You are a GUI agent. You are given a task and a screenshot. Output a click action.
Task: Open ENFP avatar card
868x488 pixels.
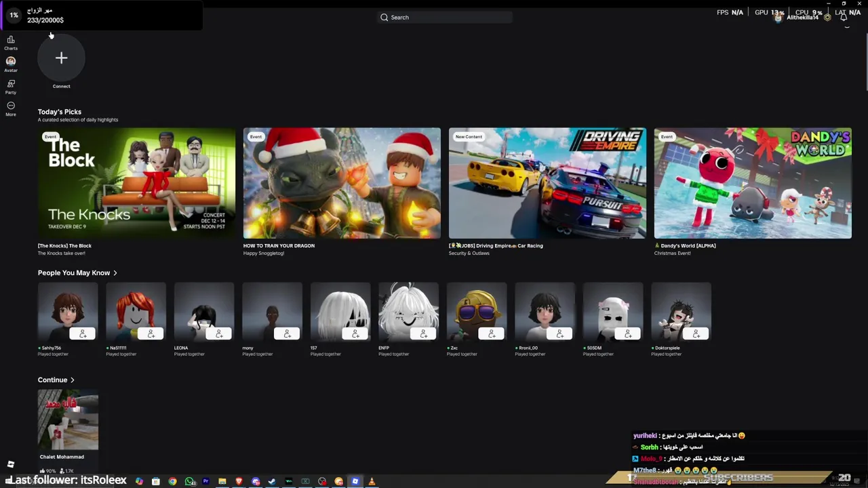click(x=408, y=312)
